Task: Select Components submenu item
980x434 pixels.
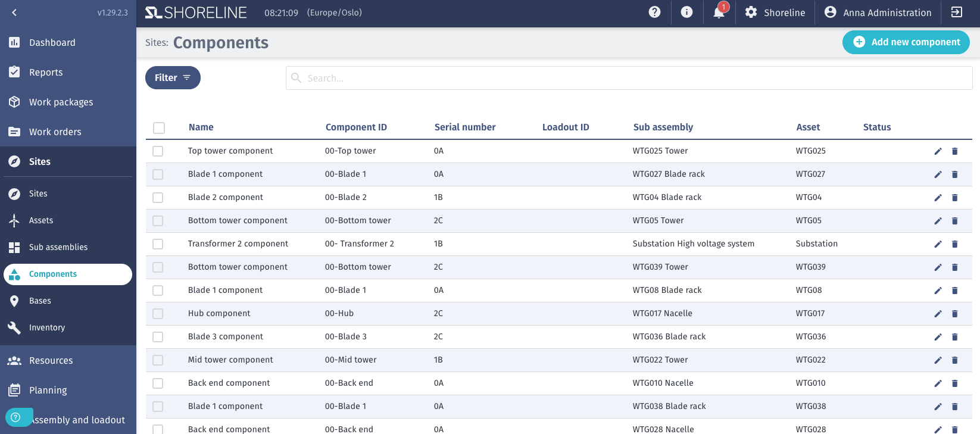Action: point(68,274)
